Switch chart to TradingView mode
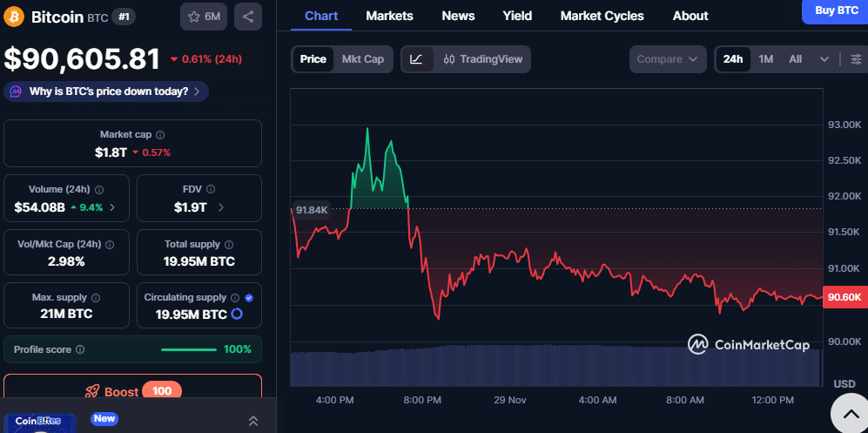868x433 pixels. (483, 59)
